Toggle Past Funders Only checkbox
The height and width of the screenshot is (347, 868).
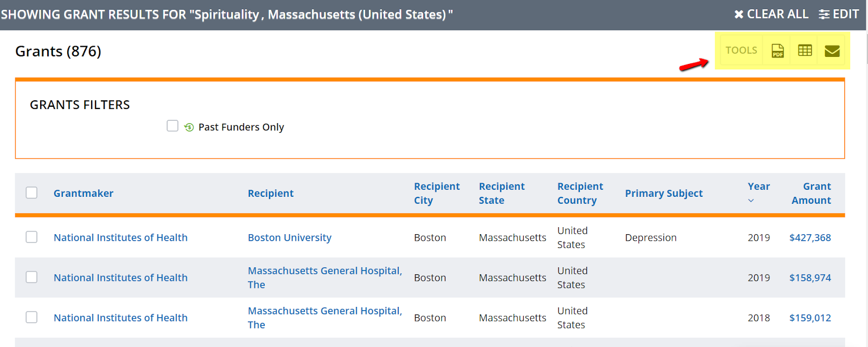173,126
